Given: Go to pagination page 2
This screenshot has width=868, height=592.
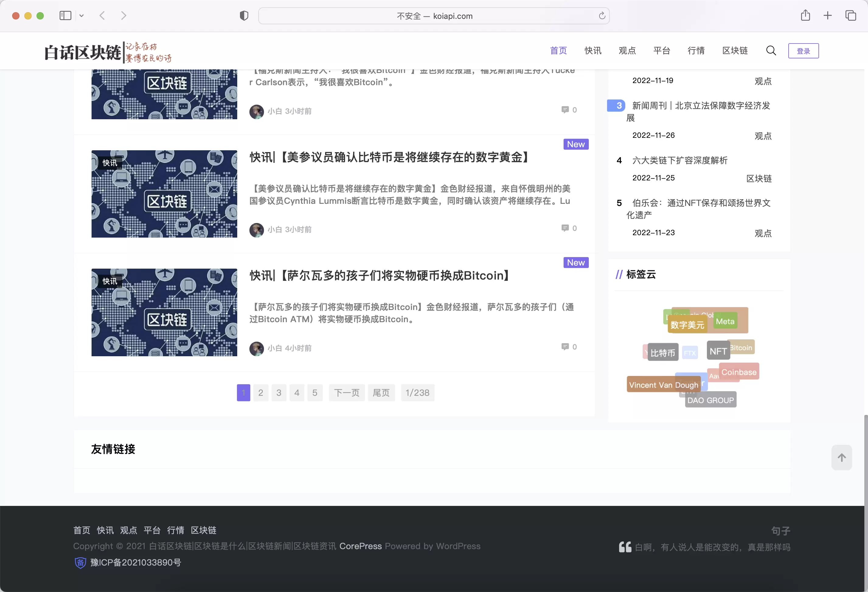Looking at the screenshot, I should (261, 393).
